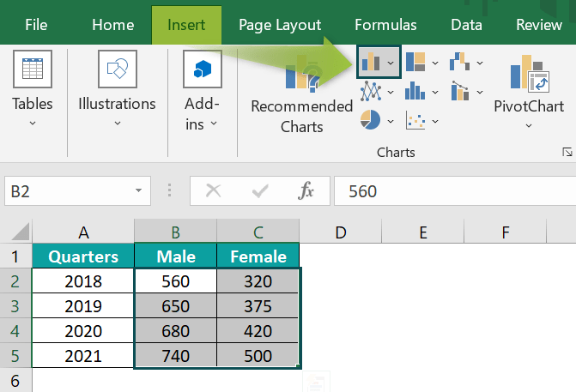Screen dimensions: 576x392
Task: Click the Select All corner triangle
Action: pos(21,232)
